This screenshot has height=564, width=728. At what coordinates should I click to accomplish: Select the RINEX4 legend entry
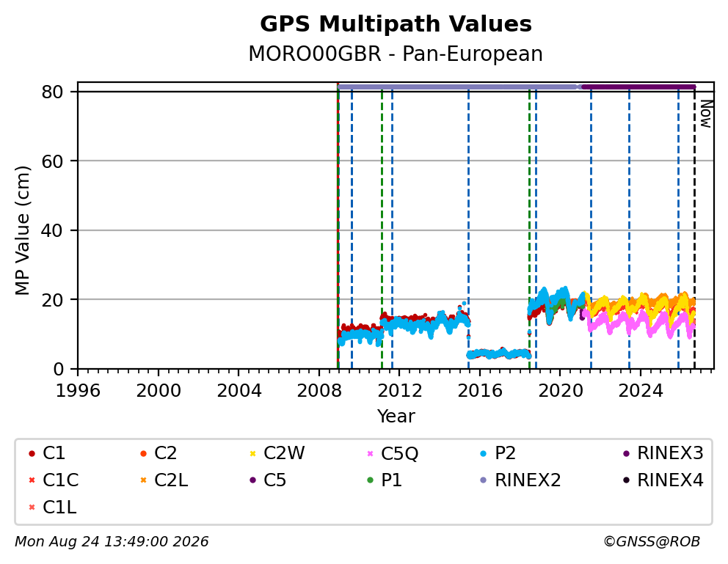(663, 480)
